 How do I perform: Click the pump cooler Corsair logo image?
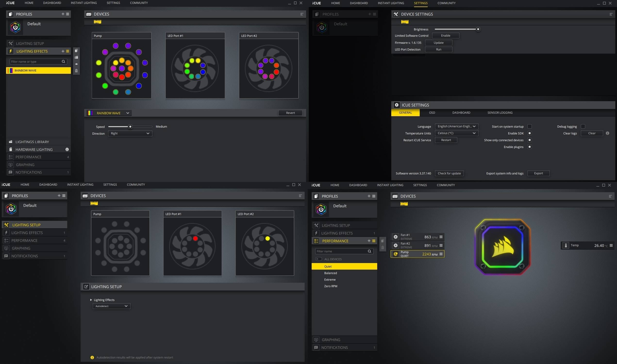click(x=502, y=247)
